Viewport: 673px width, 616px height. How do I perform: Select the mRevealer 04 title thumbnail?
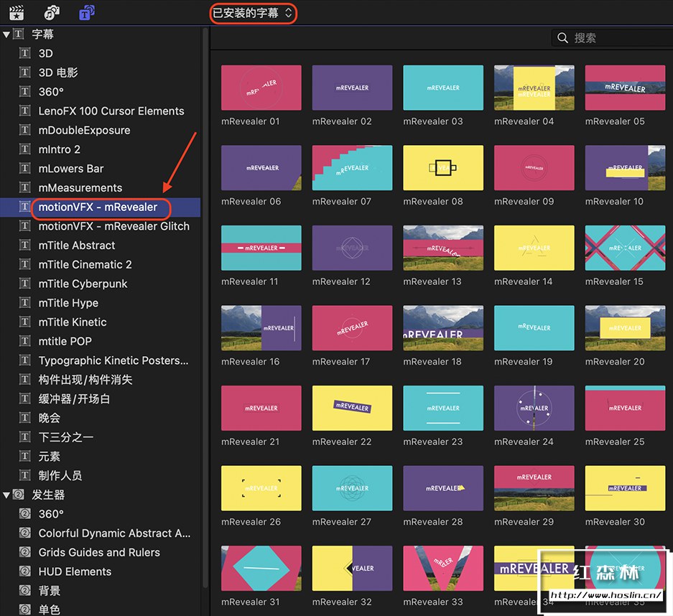534,88
